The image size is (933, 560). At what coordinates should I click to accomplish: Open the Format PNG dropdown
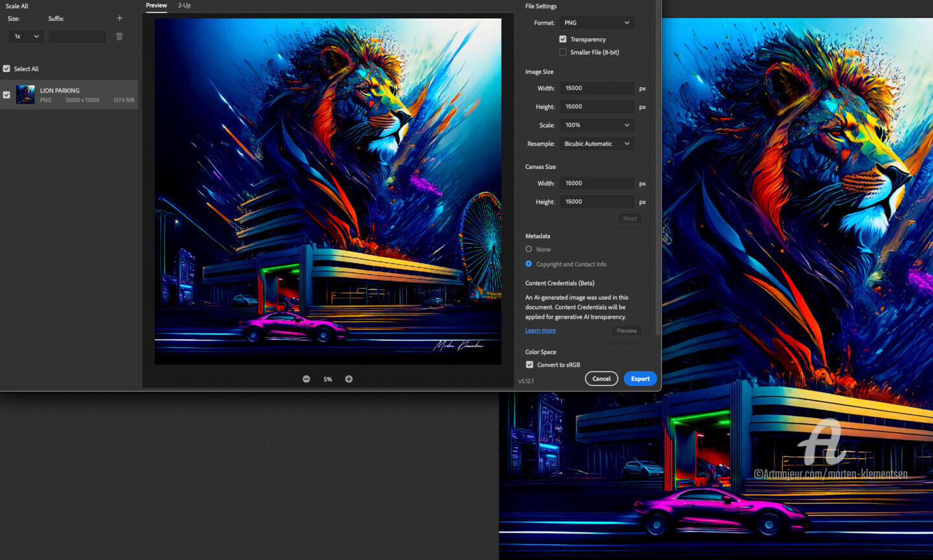(597, 23)
